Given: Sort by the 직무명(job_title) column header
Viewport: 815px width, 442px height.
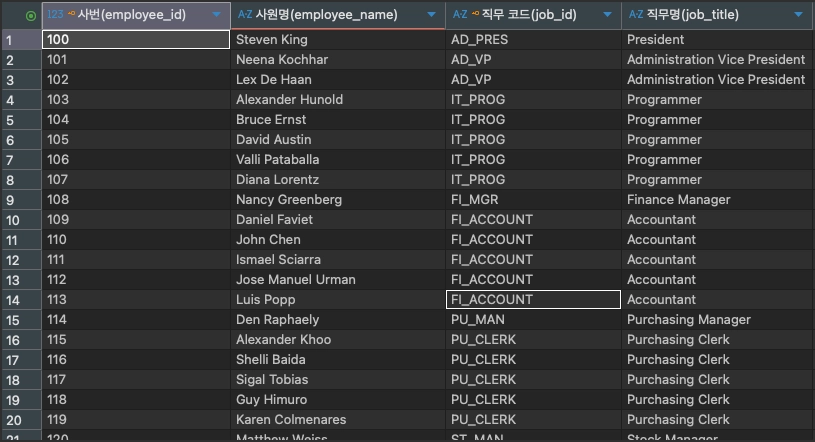Looking at the screenshot, I should (x=693, y=15).
